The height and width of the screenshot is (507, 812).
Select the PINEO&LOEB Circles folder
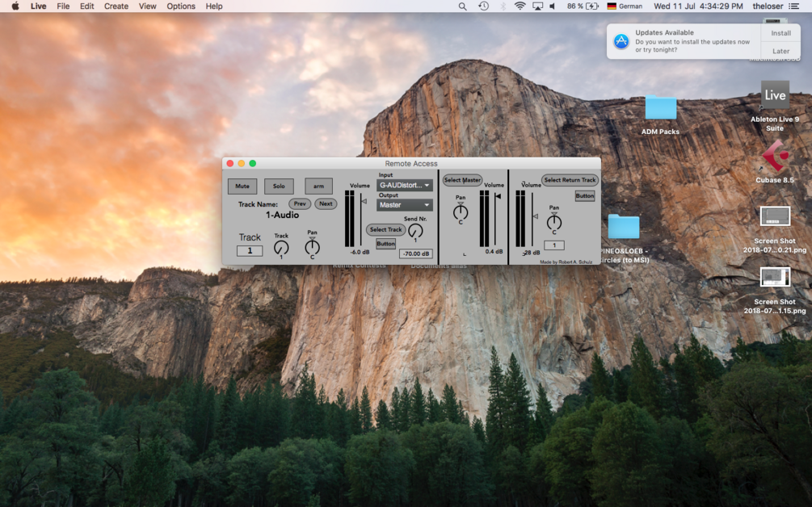624,227
